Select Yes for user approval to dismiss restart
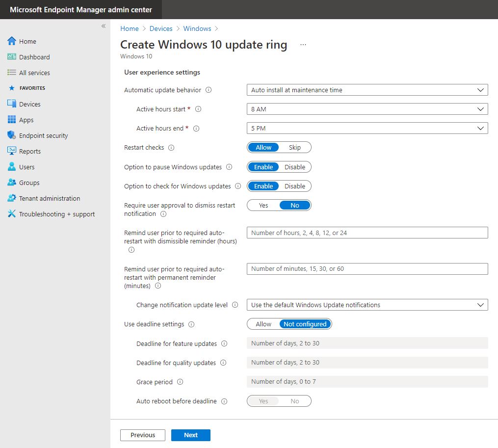This screenshot has height=448, width=498. [x=263, y=205]
